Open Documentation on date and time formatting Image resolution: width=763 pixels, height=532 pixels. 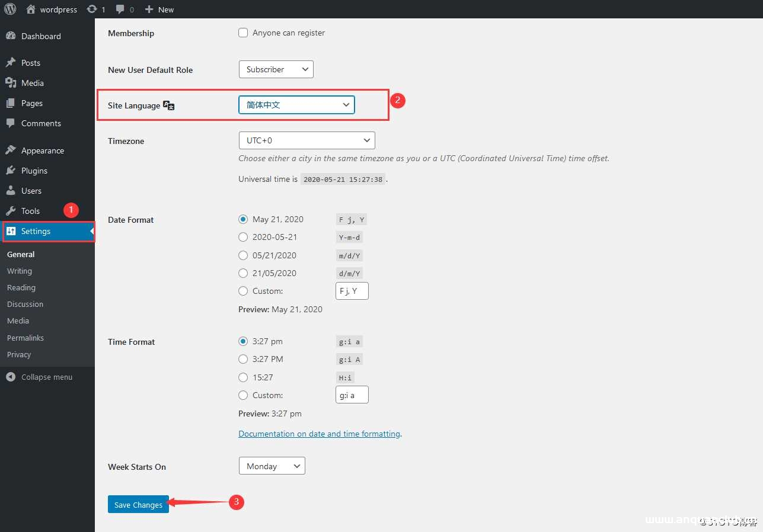point(320,433)
